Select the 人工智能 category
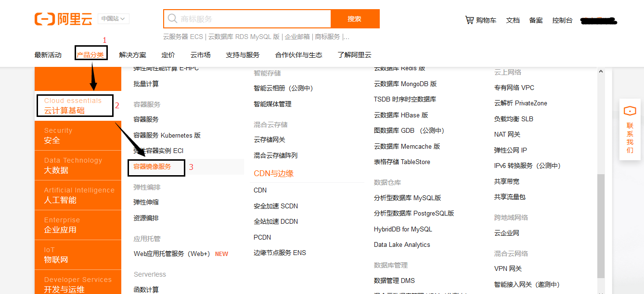This screenshot has height=294, width=644. 78,195
